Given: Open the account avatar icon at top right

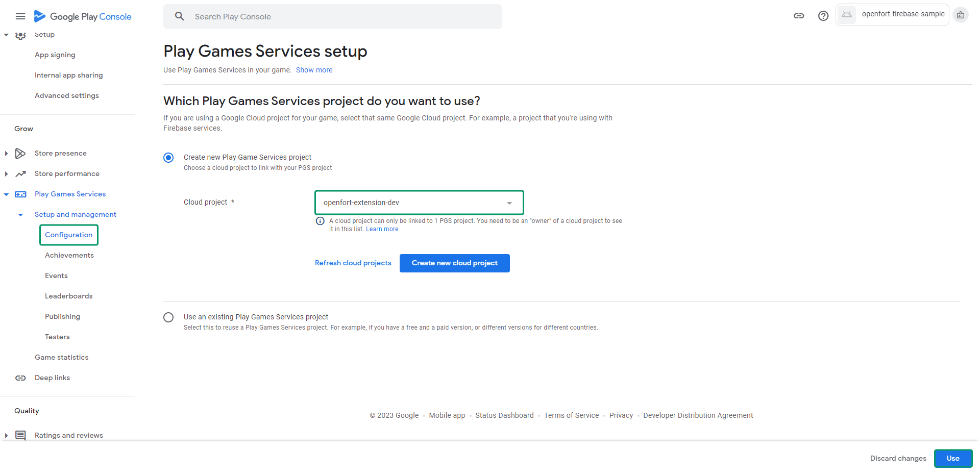Looking at the screenshot, I should click(x=960, y=15).
